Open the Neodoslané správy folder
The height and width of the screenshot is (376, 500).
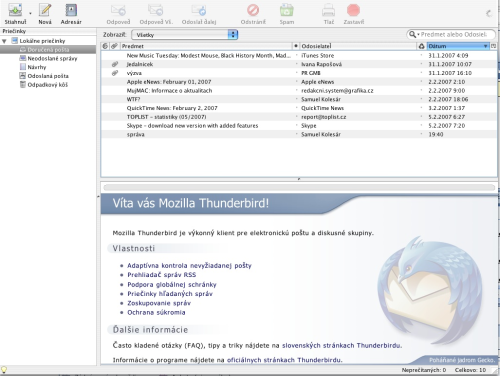tap(52, 58)
